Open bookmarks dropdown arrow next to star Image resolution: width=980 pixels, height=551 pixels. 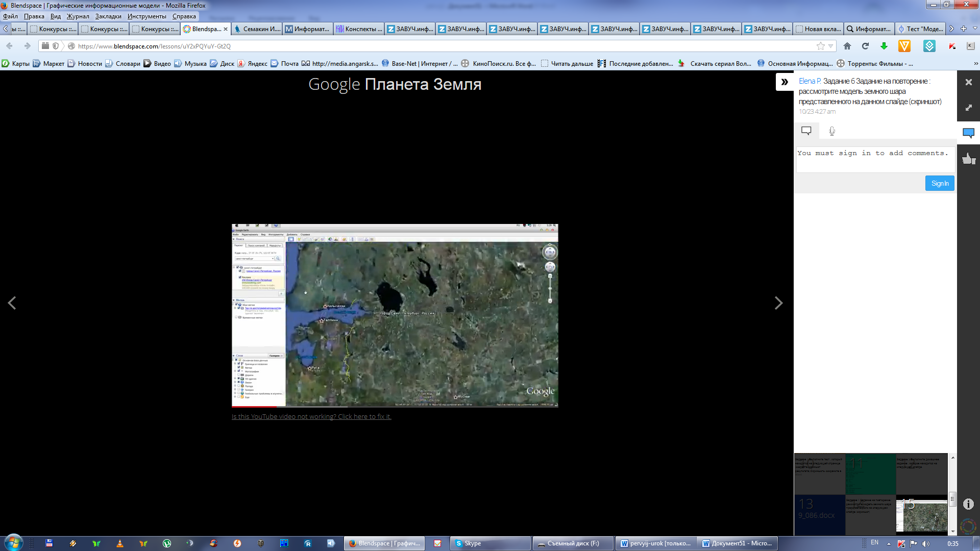click(831, 46)
